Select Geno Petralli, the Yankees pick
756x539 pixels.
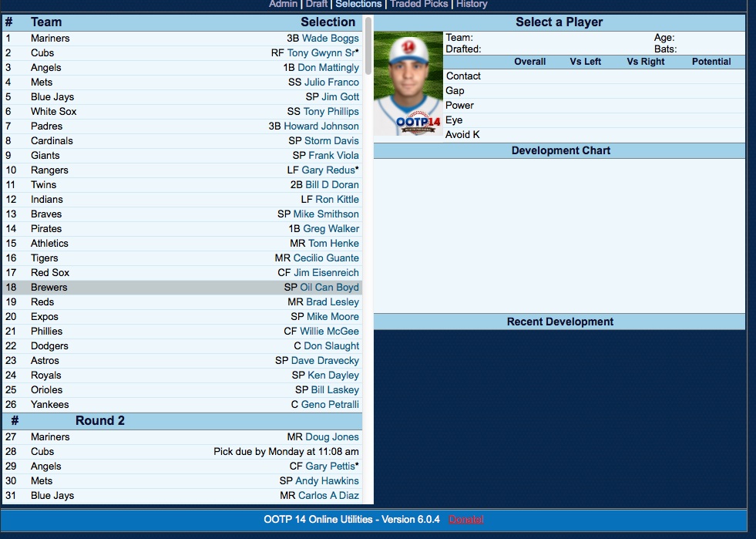coord(330,405)
